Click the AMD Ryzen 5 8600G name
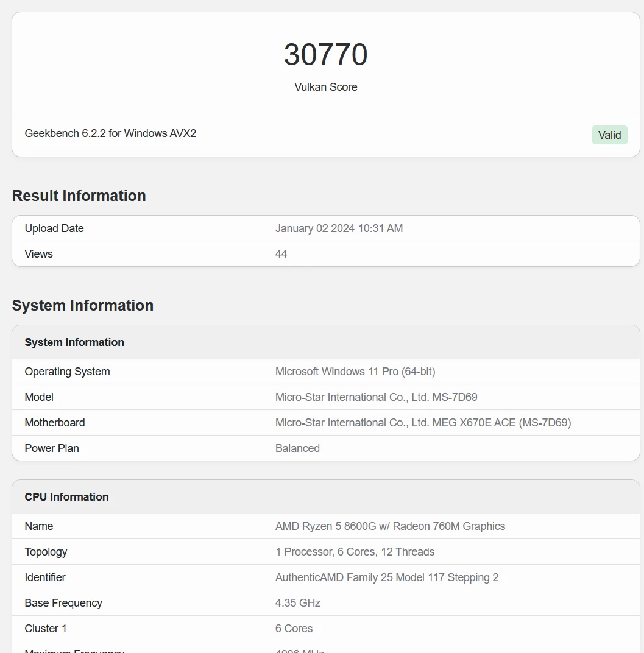The height and width of the screenshot is (653, 644). point(390,526)
